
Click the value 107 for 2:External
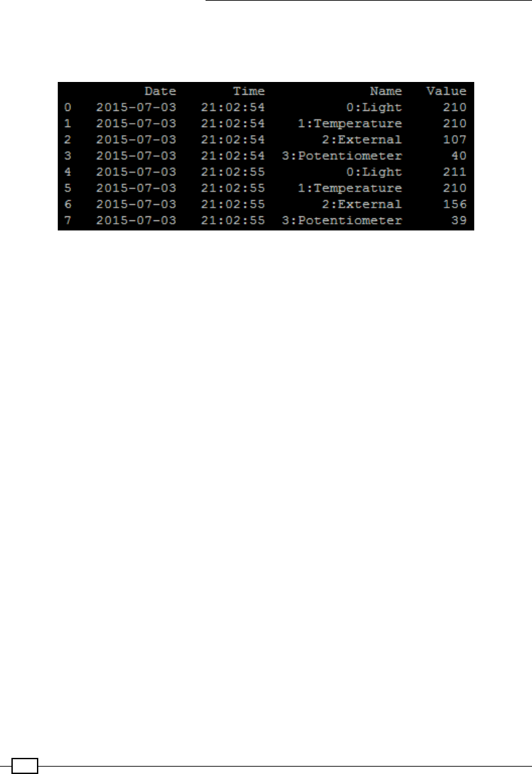point(455,140)
